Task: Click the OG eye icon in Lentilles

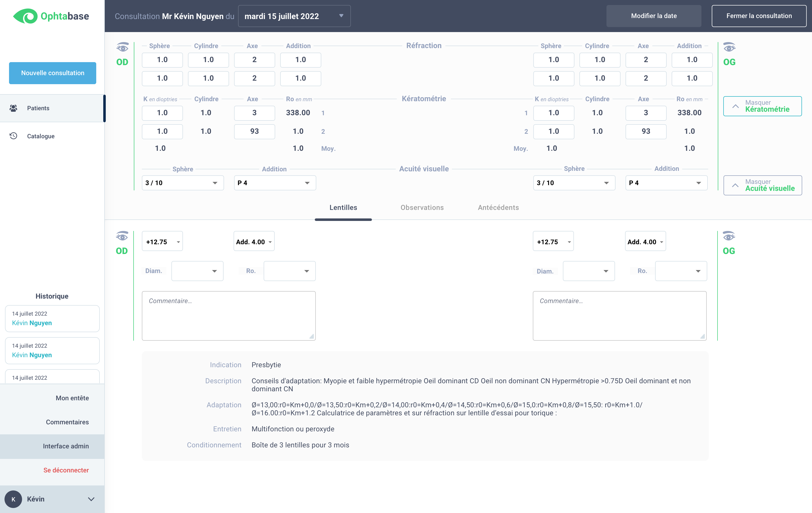Action: click(x=729, y=236)
